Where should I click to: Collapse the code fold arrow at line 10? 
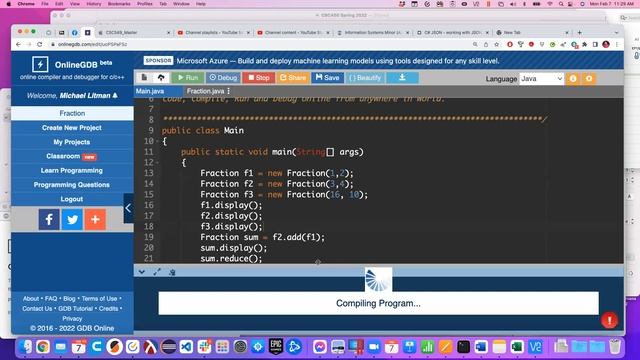point(157,141)
